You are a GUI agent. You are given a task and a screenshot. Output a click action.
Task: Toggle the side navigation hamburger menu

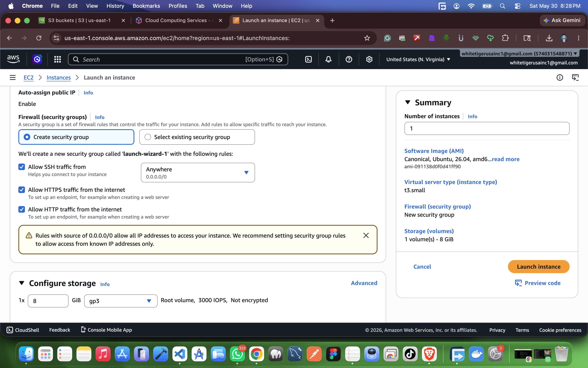point(13,77)
